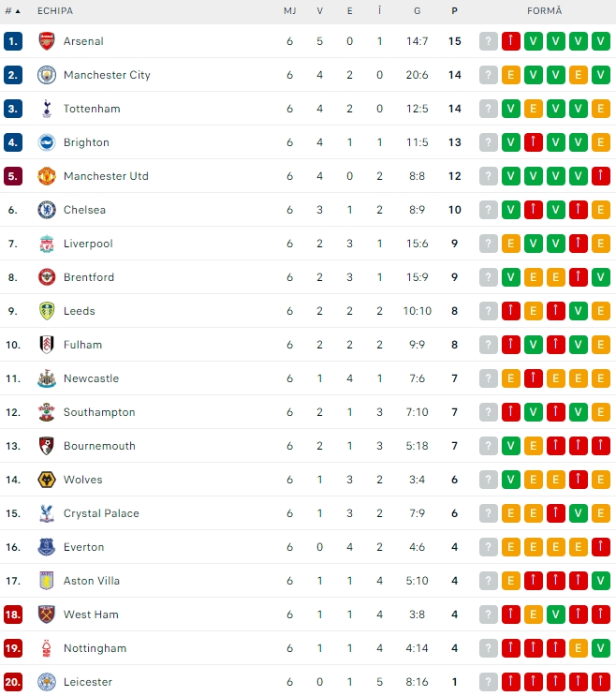Sort standings by the P points header
The image size is (616, 696).
coord(454,10)
